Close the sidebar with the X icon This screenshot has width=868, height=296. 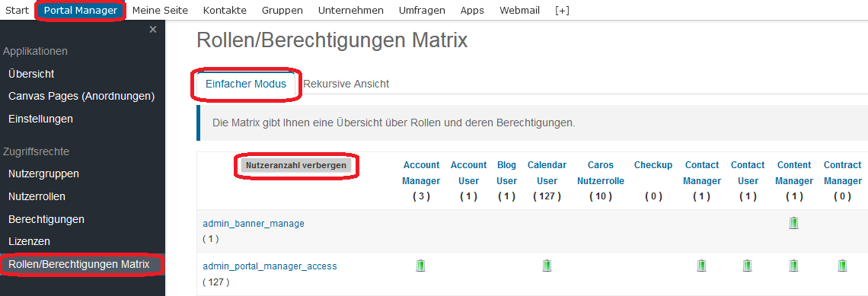pyautogui.click(x=153, y=30)
